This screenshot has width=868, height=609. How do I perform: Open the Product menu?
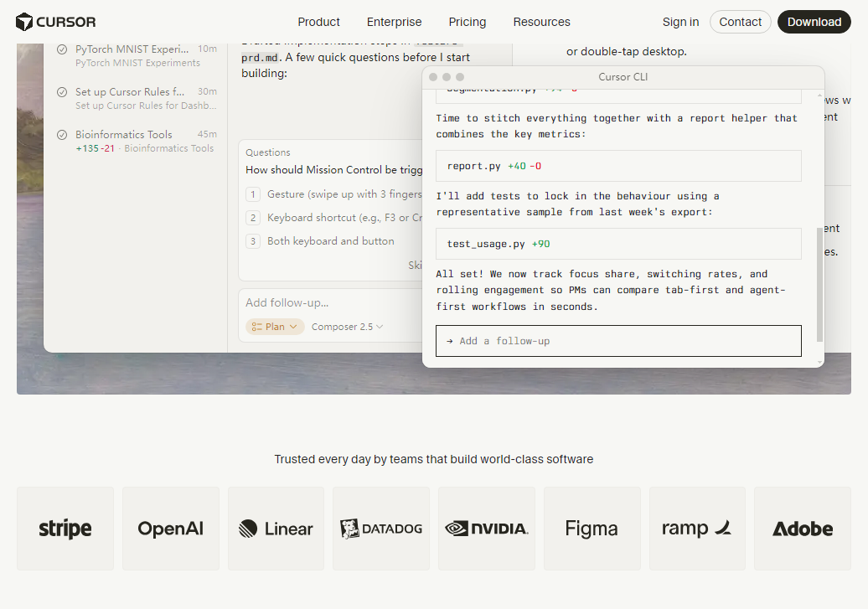319,22
